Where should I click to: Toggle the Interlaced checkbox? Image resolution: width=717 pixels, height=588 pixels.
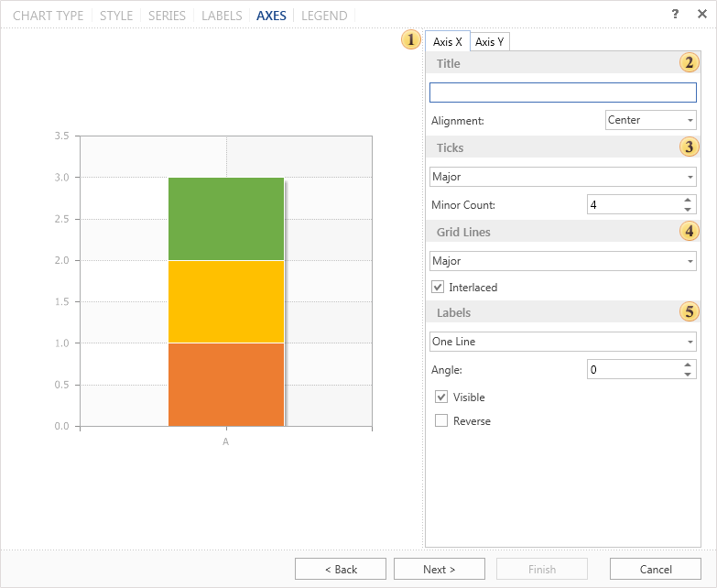[x=438, y=288]
